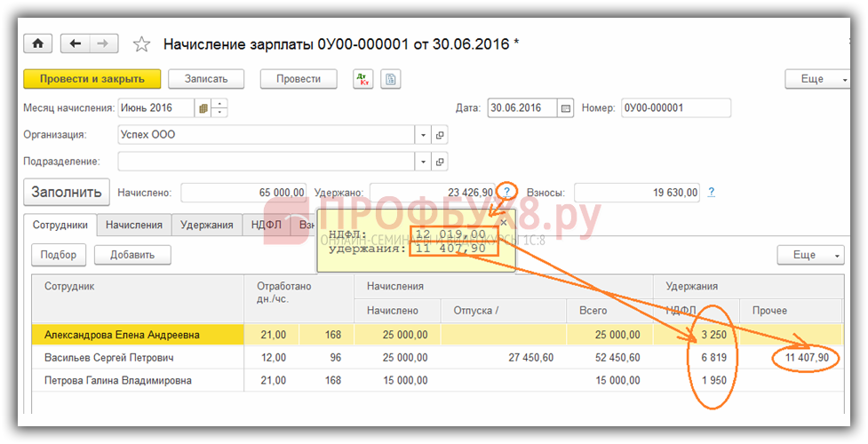Add document to favorites with star icon
Screen dimensions: 868x444
[x=141, y=44]
